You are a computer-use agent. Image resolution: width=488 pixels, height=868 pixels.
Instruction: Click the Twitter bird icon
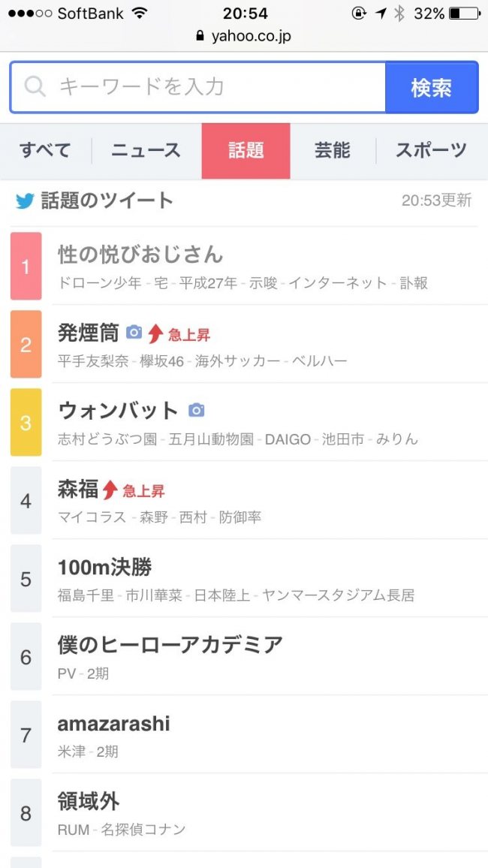(x=25, y=201)
